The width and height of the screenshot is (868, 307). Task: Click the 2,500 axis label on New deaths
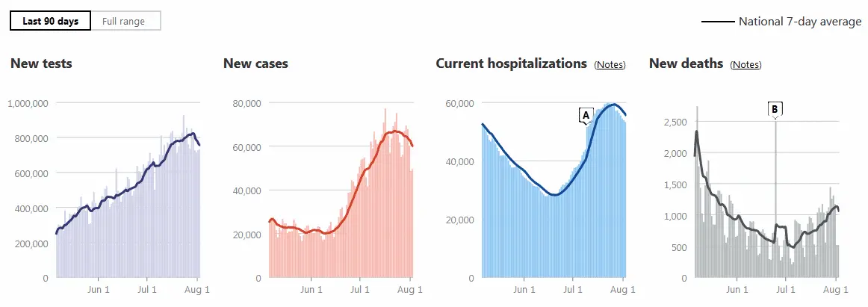pyautogui.click(x=674, y=122)
